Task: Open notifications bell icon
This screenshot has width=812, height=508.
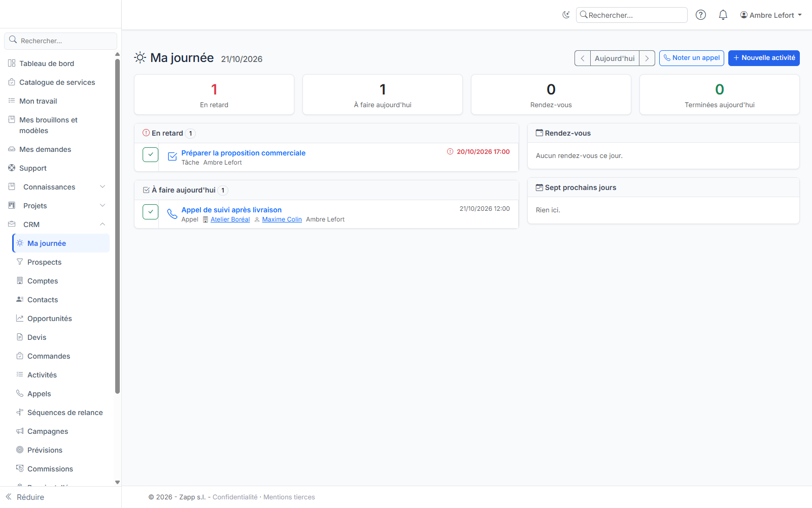Action: pos(723,15)
